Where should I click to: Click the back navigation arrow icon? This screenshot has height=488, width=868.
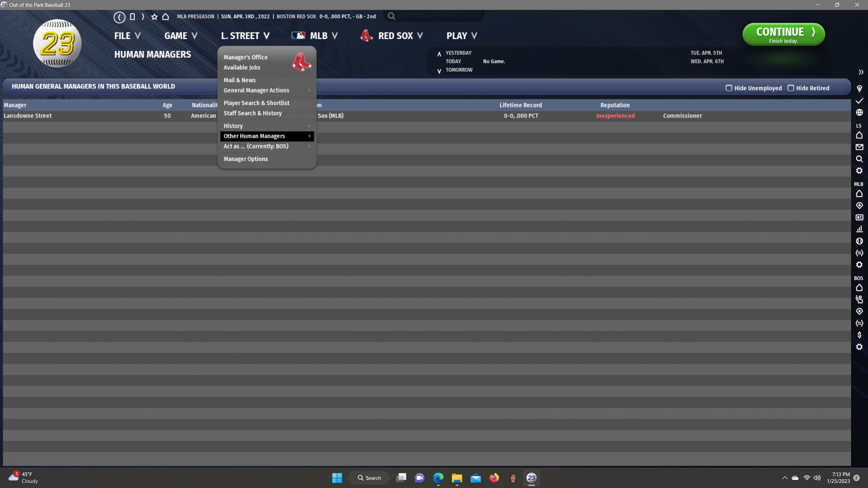[119, 17]
